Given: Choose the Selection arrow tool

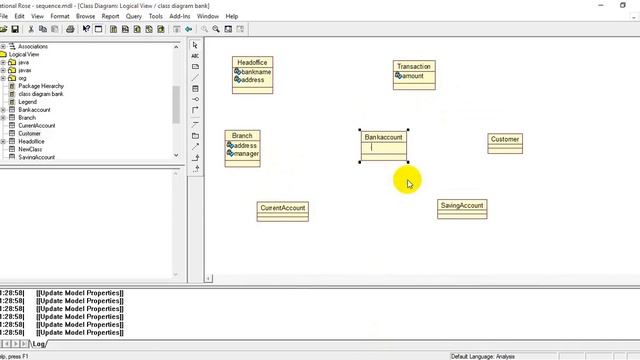Looking at the screenshot, I should point(195,45).
